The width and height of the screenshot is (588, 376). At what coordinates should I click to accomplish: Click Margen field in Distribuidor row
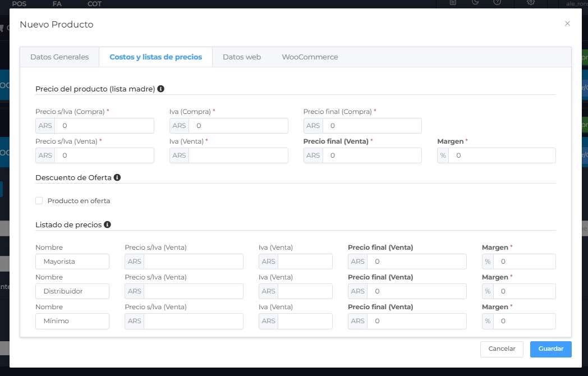(525, 291)
